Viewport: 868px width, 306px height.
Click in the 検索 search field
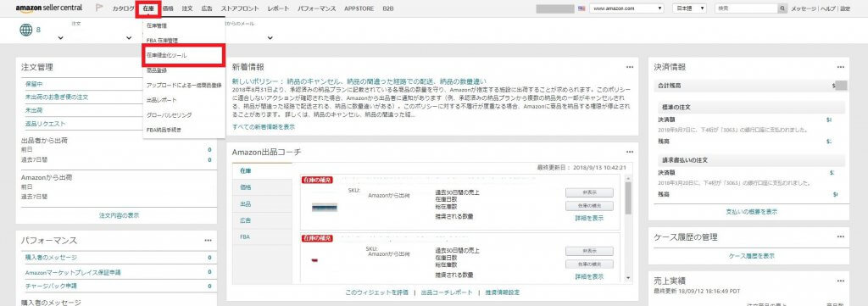tap(746, 8)
